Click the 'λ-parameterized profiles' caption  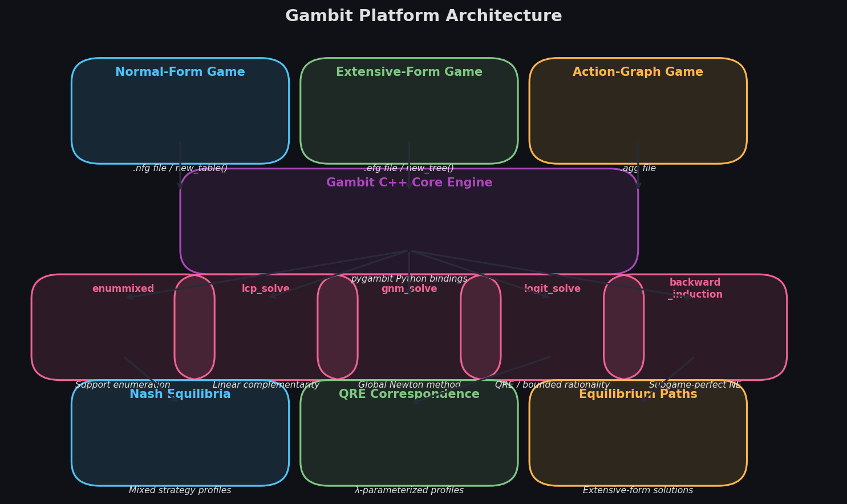[409, 490]
